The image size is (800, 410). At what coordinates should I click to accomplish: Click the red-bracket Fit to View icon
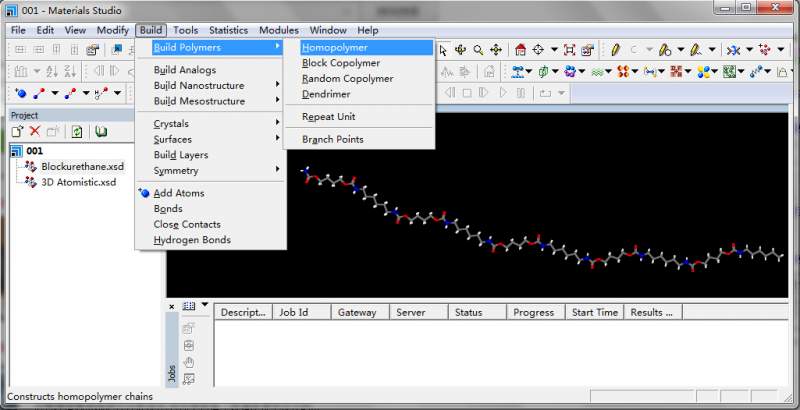point(569,49)
